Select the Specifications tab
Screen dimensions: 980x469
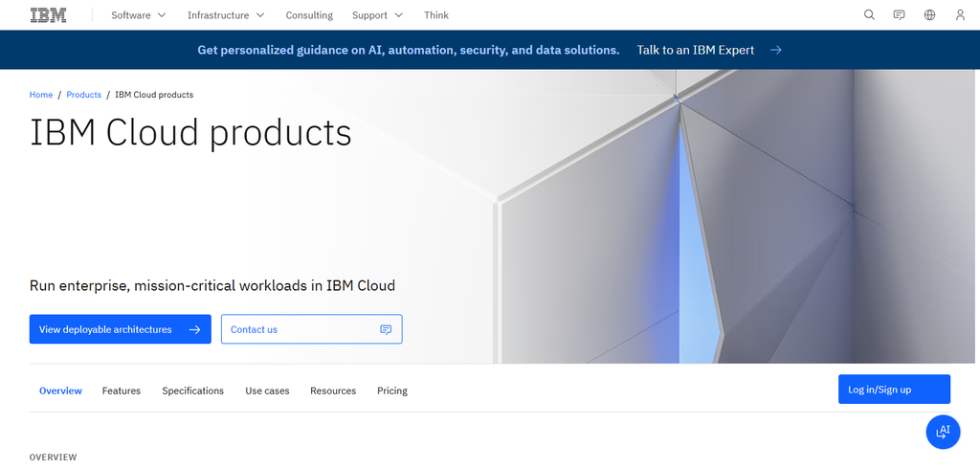point(193,391)
